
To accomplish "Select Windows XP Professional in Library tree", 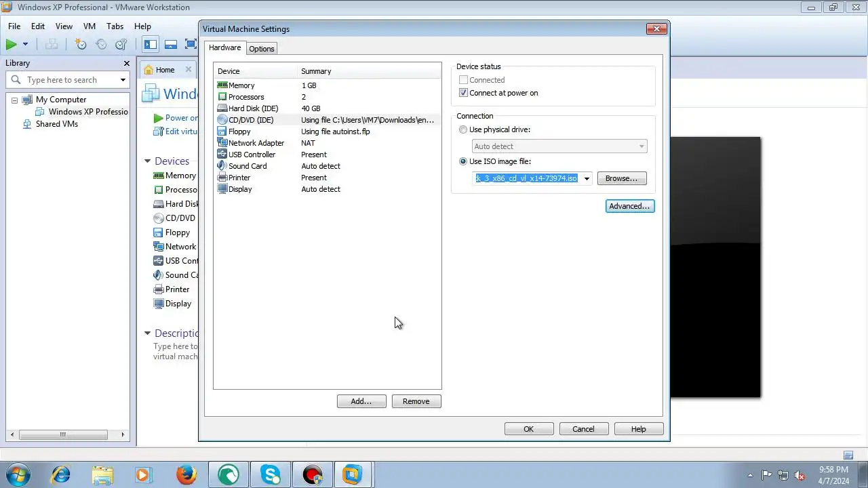I will click(88, 112).
